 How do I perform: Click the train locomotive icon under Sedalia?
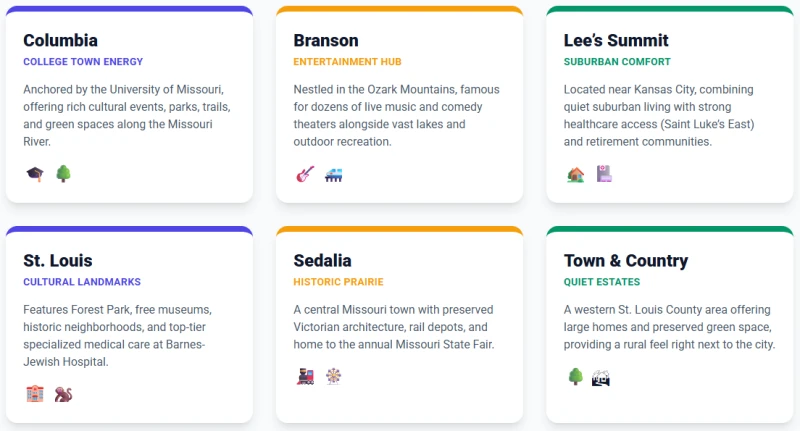point(305,377)
